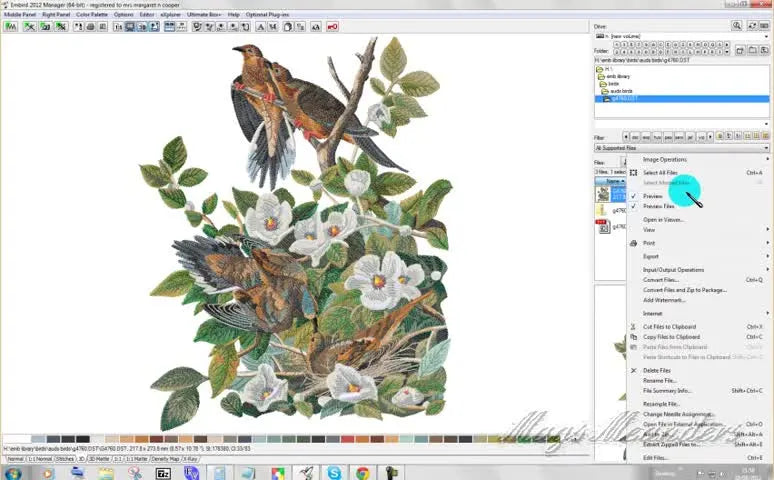Click the Name column header in the file list
Screen dimensions: 774x480
tap(611, 181)
